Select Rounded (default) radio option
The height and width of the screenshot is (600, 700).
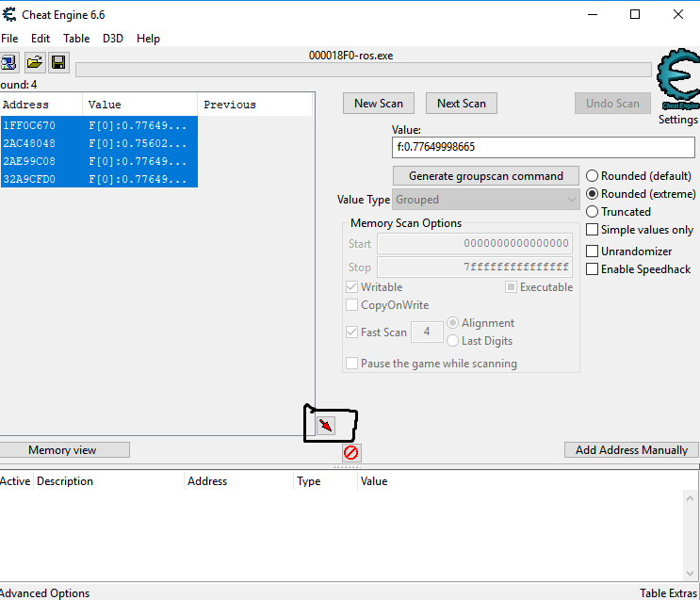click(x=592, y=176)
